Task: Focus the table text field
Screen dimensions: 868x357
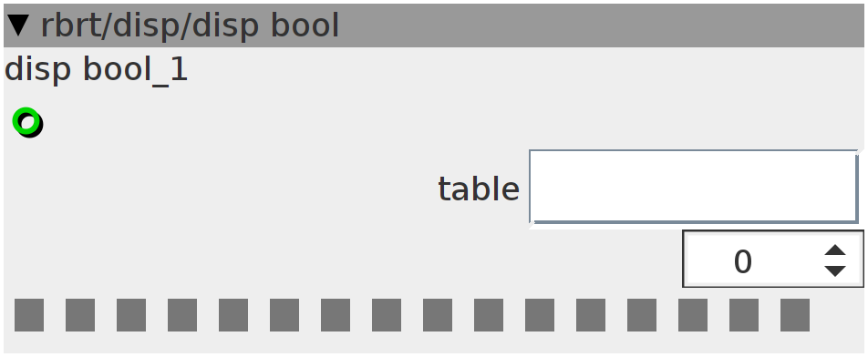Action: (693, 187)
